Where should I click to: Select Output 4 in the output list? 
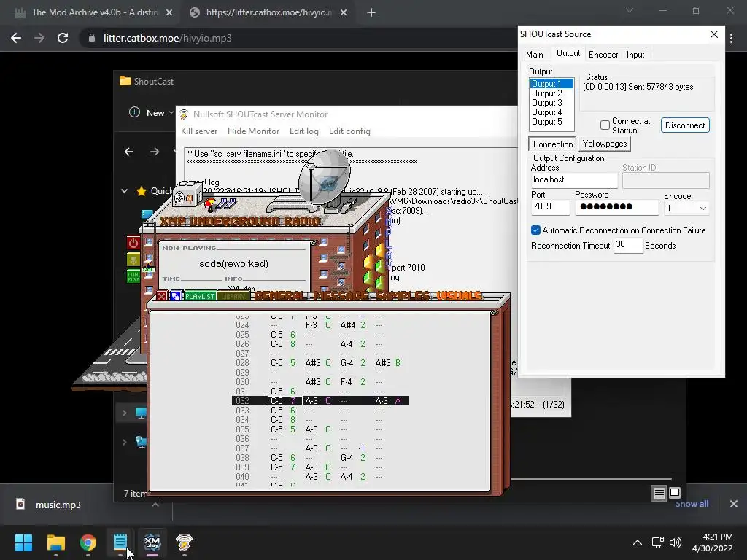(x=551, y=112)
